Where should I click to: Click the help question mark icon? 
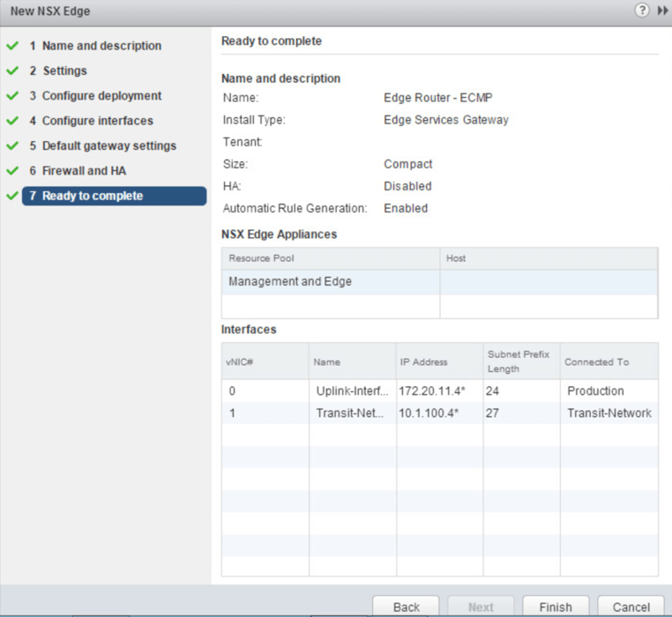click(642, 11)
